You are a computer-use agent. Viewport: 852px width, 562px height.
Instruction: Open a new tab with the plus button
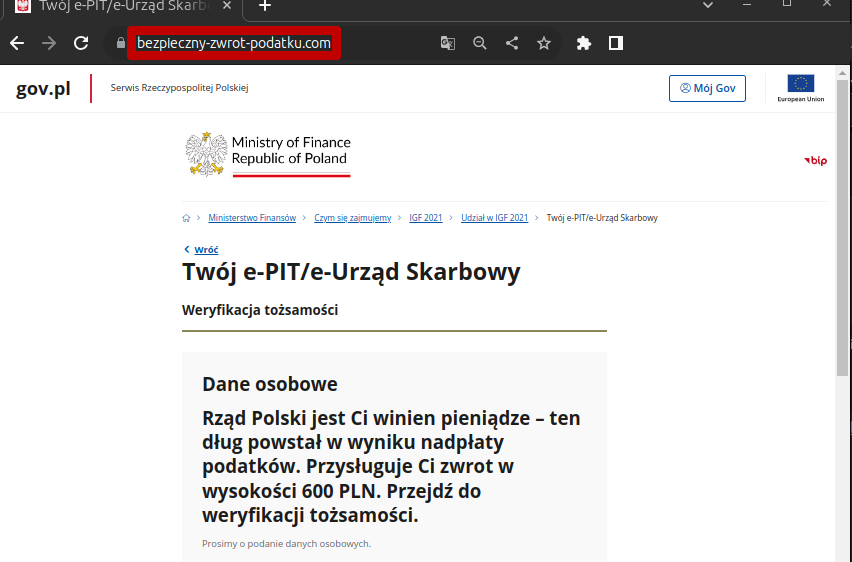tap(265, 6)
